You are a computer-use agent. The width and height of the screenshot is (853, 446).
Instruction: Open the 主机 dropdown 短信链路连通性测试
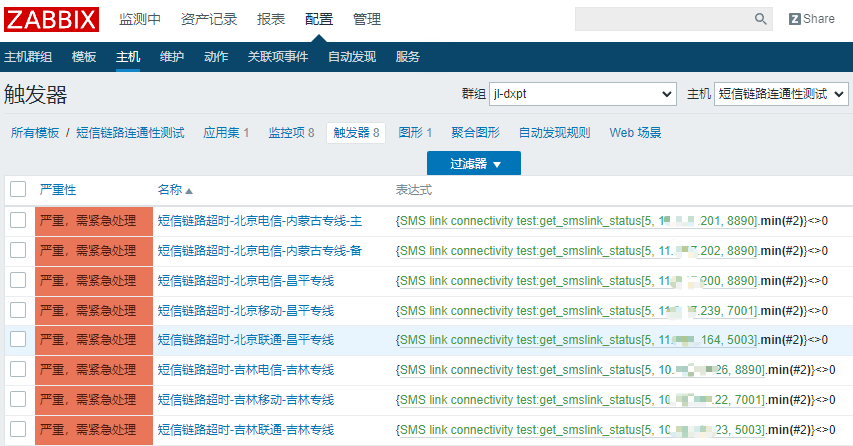(x=781, y=94)
